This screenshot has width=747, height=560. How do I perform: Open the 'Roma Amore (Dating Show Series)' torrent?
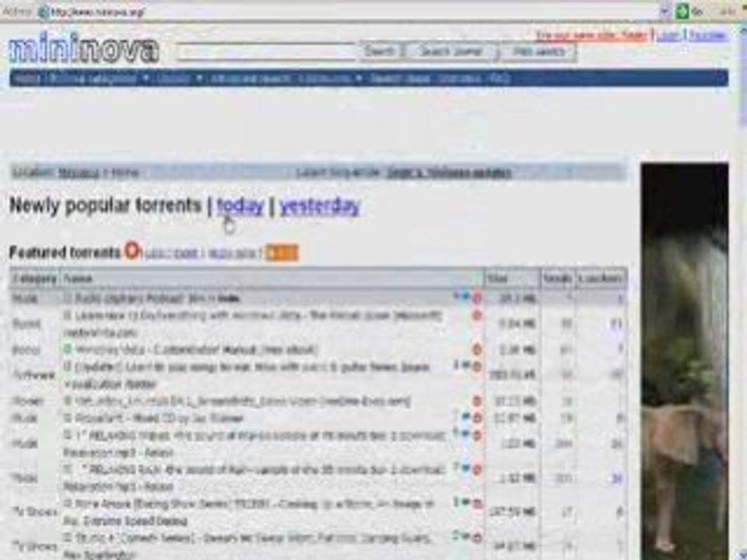(x=249, y=512)
